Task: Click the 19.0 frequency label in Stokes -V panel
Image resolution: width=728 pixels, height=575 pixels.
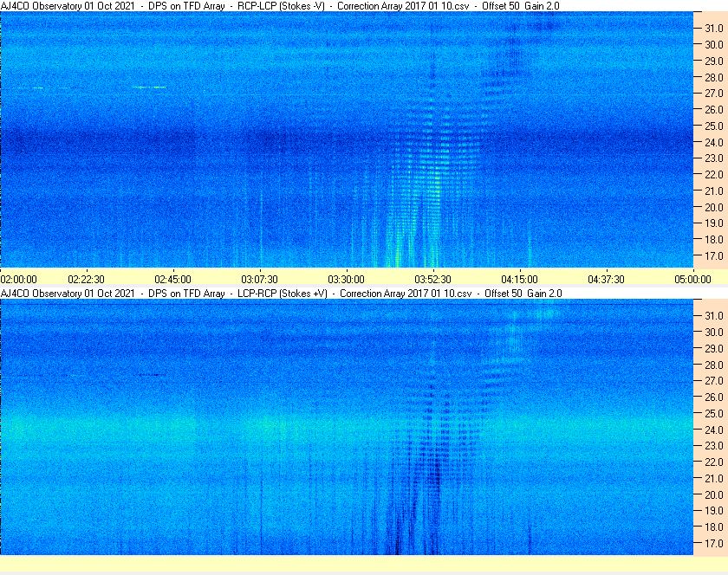Action: tap(714, 223)
